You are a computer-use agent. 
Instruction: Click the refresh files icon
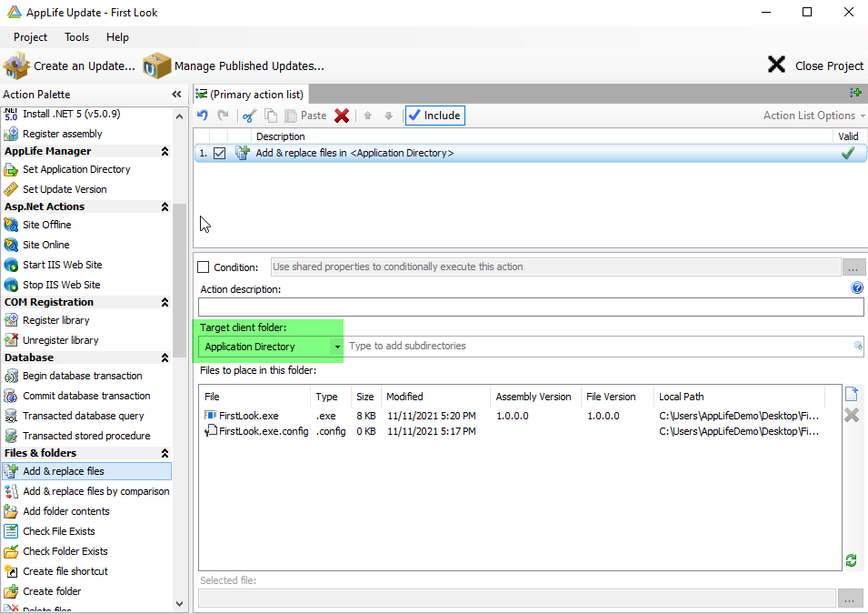tap(852, 560)
